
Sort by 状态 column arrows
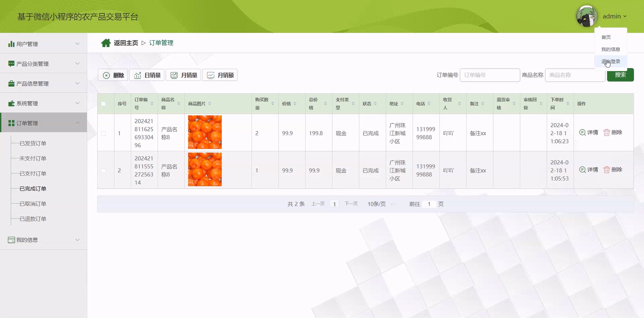click(375, 104)
